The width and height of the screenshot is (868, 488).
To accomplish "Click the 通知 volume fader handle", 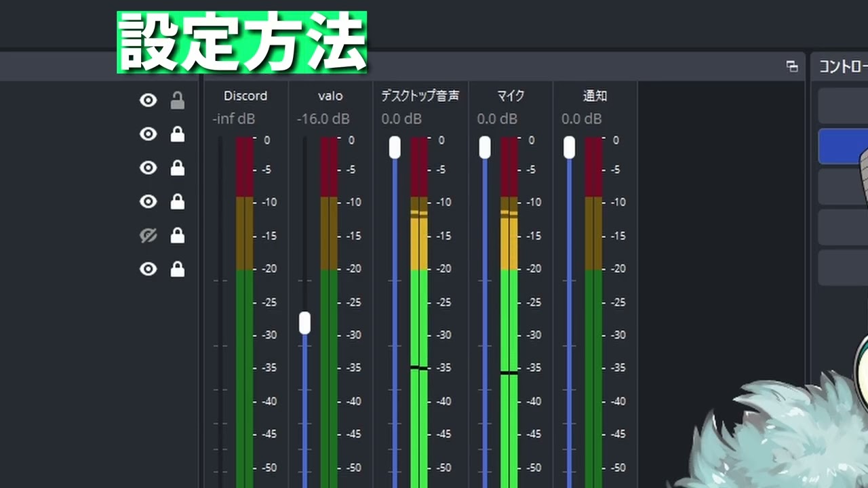I will [x=569, y=147].
